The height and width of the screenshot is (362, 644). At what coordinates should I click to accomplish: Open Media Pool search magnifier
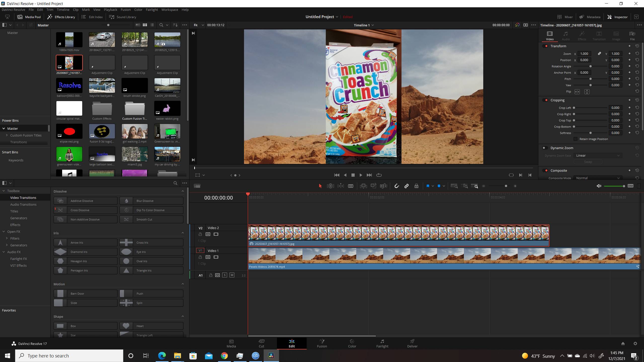tap(161, 25)
